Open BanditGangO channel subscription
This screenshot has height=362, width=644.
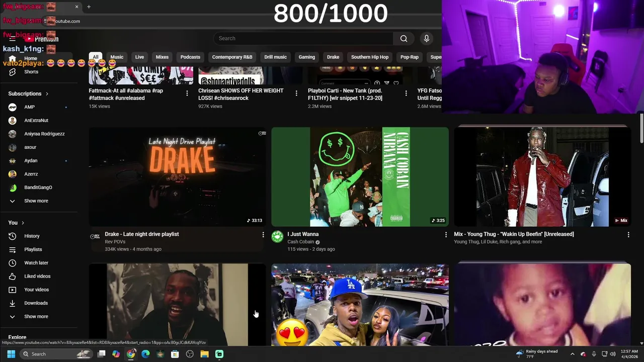(x=39, y=188)
